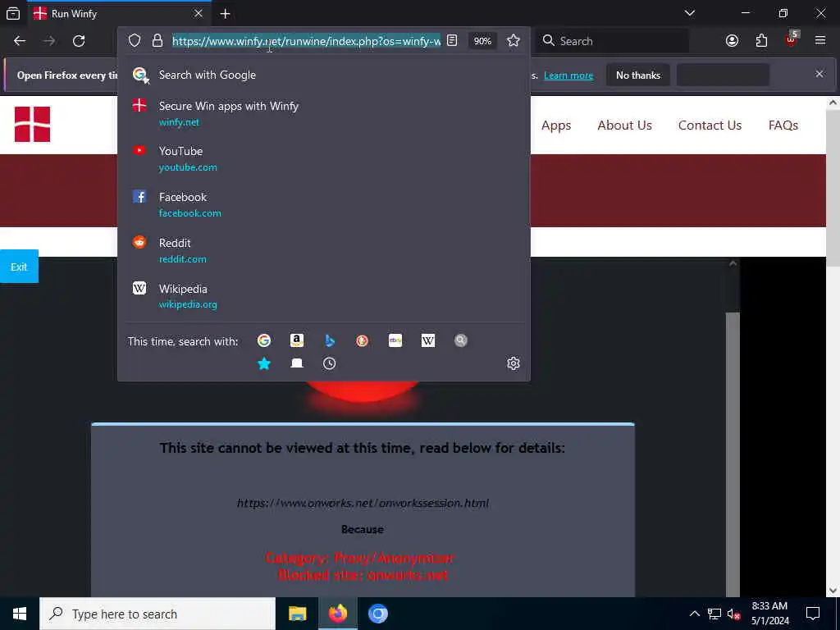Open the Firefox View icon in the tab strip
Viewport: 840px width, 630px height.
13,13
